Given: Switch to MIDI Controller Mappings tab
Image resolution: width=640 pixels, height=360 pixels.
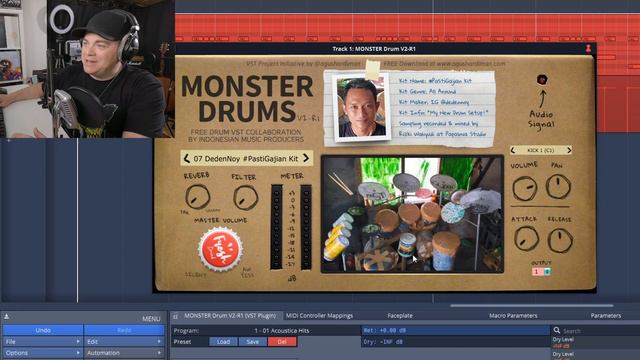Looking at the screenshot, I should point(320,316).
